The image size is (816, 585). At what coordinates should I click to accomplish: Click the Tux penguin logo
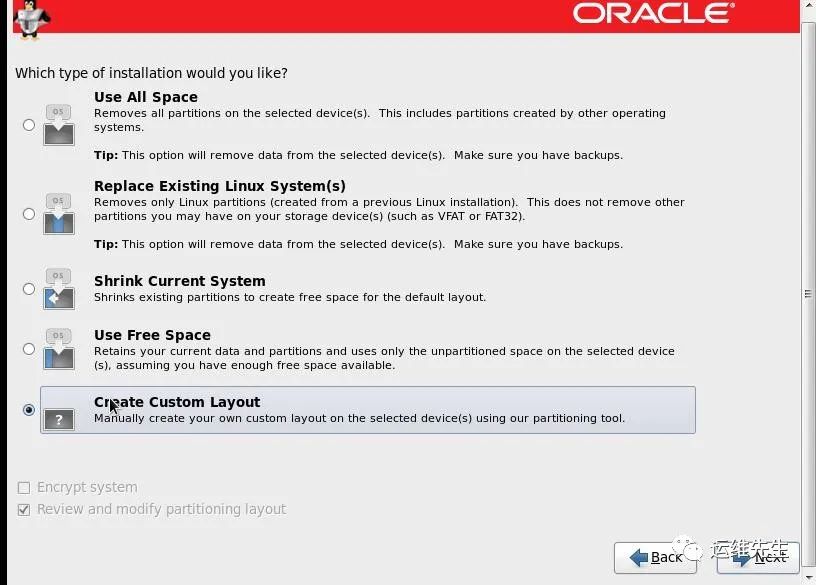pyautogui.click(x=31, y=19)
